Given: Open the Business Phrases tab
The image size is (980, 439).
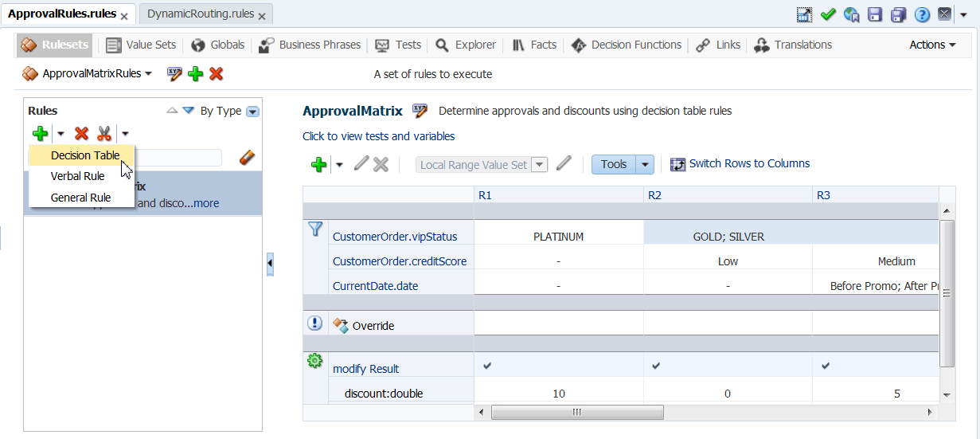Looking at the screenshot, I should click(x=310, y=45).
